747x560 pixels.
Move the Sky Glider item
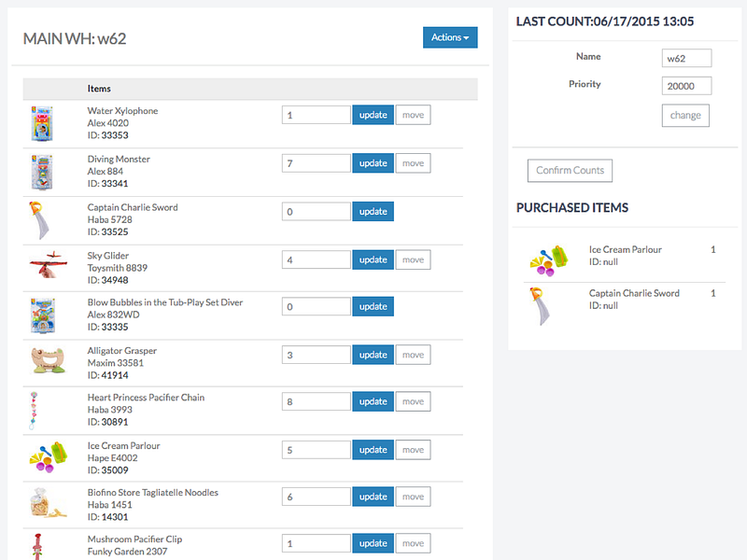[413, 259]
